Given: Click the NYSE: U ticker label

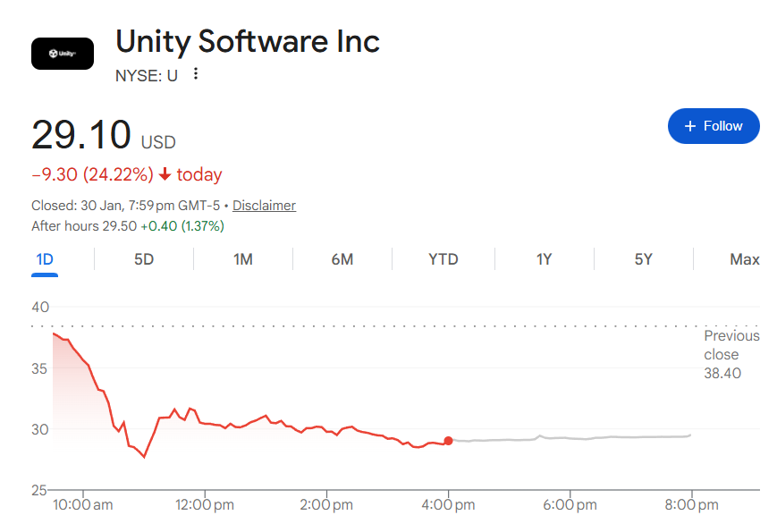Looking at the screenshot, I should pos(146,76).
